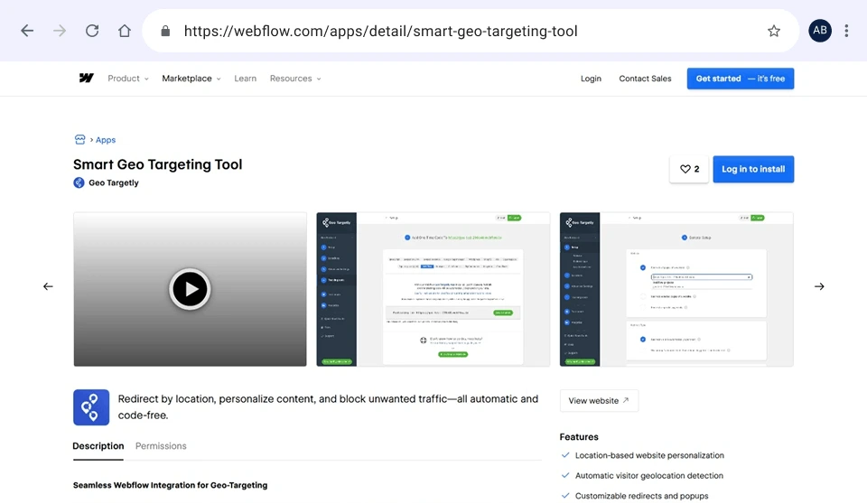Click the View website button
The width and height of the screenshot is (867, 504).
pos(599,400)
